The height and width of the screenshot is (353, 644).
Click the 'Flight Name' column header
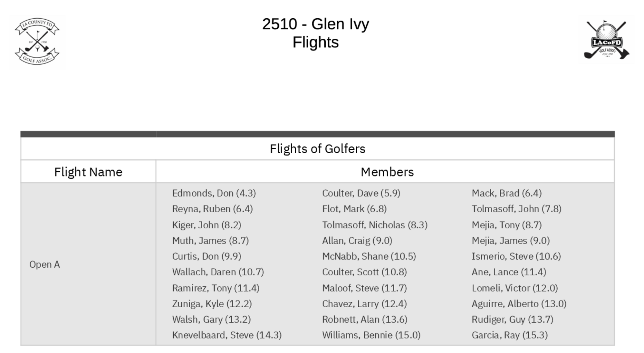(88, 172)
